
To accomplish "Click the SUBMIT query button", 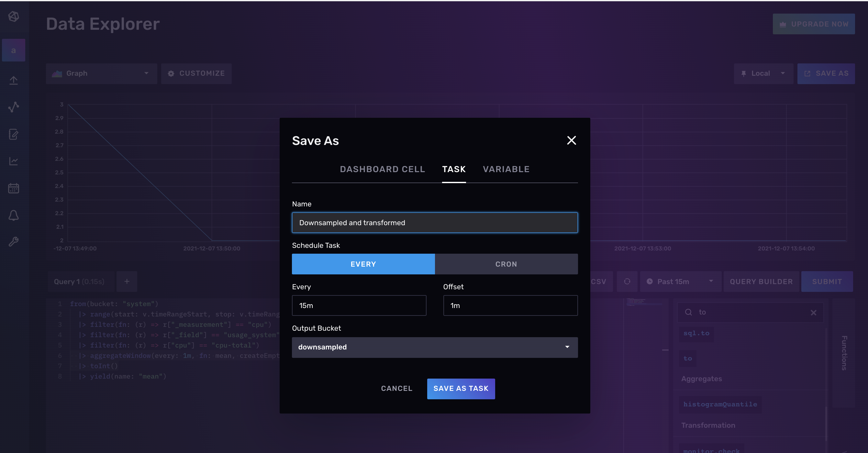I will 827,281.
